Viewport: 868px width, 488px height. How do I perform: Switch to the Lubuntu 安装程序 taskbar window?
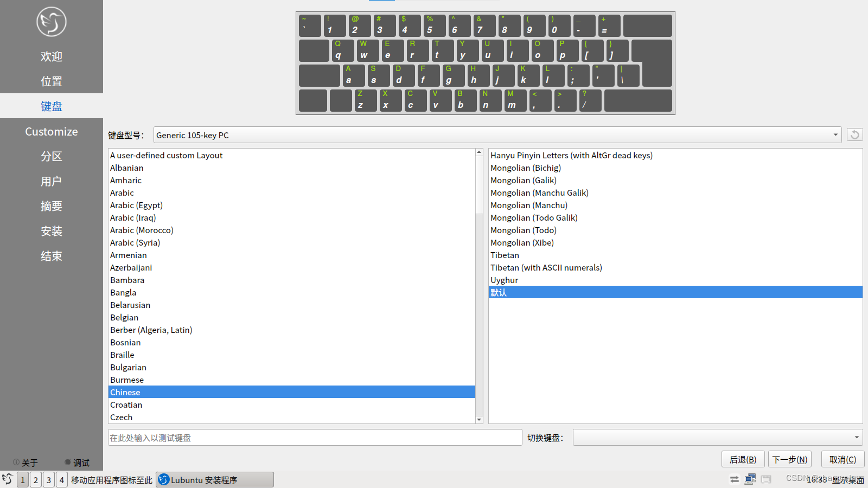[x=215, y=480]
